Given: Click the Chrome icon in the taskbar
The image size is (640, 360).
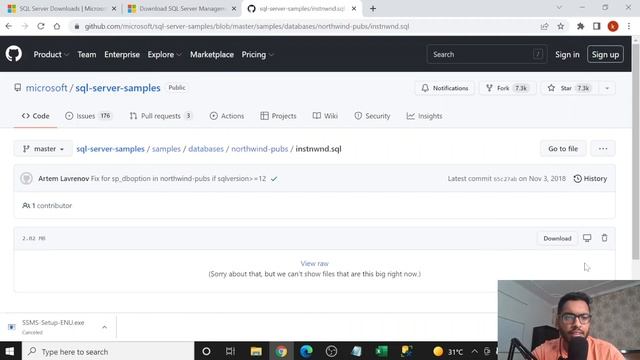Looking at the screenshot, I should point(281,351).
